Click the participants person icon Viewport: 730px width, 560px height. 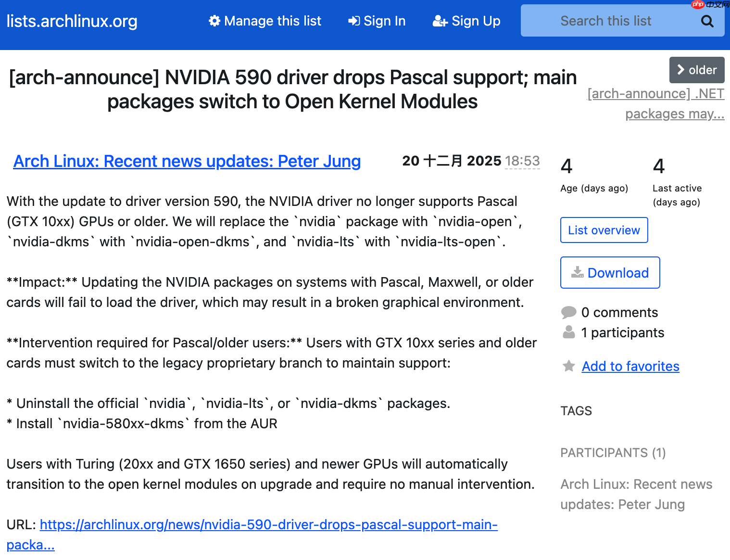click(x=569, y=331)
